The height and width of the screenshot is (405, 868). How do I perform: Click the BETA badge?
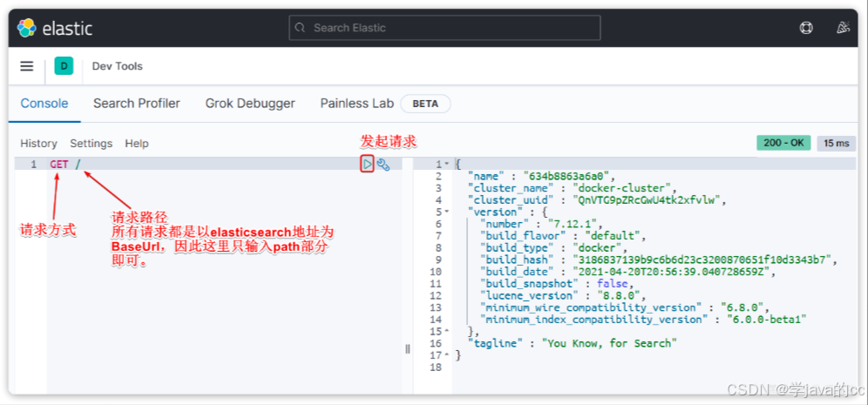[x=425, y=104]
